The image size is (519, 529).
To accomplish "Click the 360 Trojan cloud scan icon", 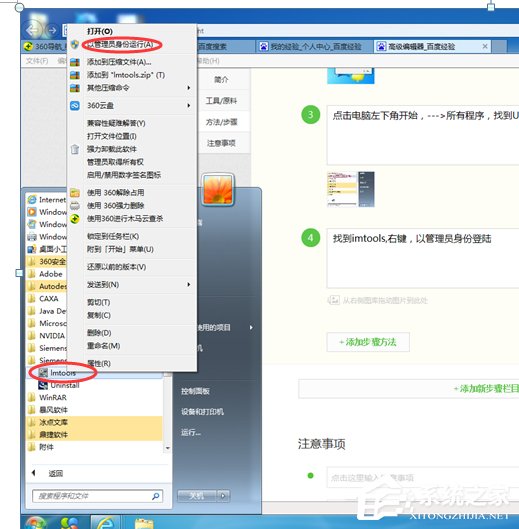I will 75,219.
